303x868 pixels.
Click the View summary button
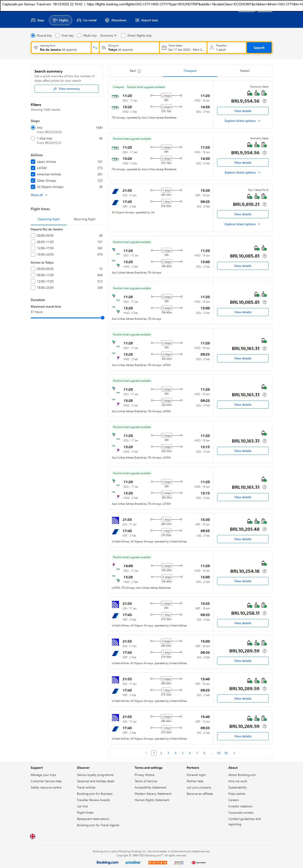click(66, 89)
